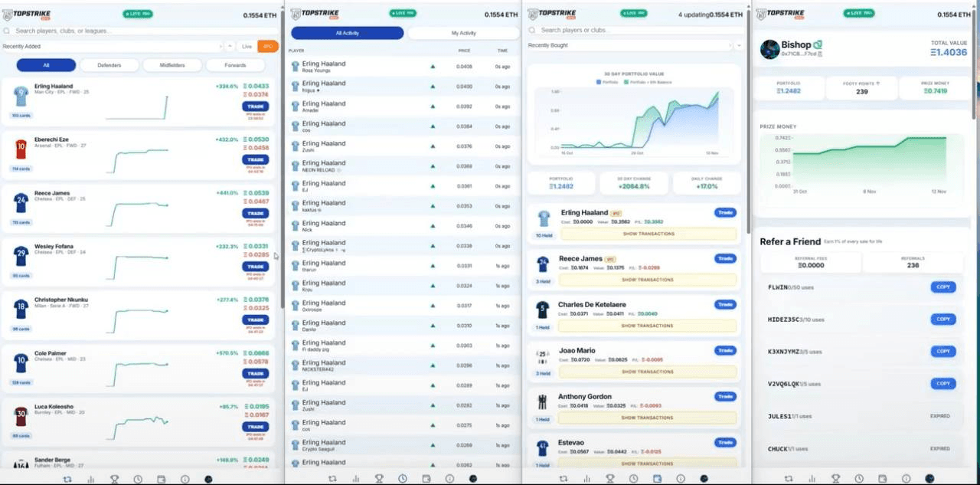Click Portfolio + Eth Balance legend swatch
Image resolution: width=980 pixels, height=485 pixels.
[x=626, y=82]
